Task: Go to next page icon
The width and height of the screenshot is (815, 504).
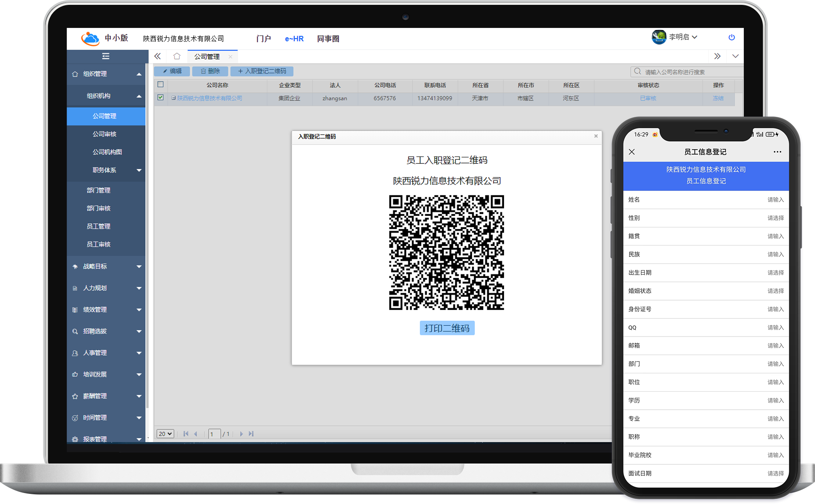Action: point(241,434)
